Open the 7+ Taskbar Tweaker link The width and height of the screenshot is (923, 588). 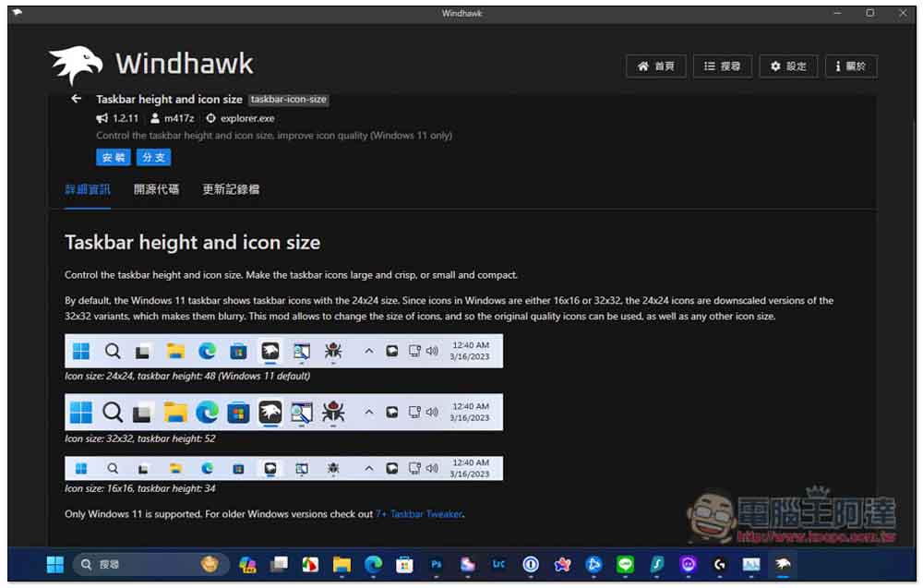point(419,514)
